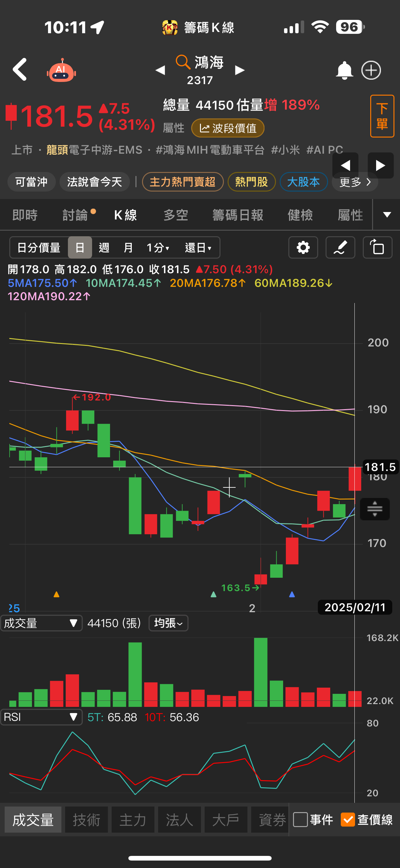Rotate chart to landscape view
400x868 pixels.
pos(377,248)
